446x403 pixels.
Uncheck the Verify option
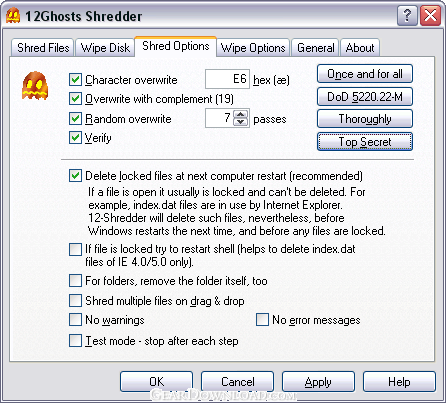pos(75,137)
